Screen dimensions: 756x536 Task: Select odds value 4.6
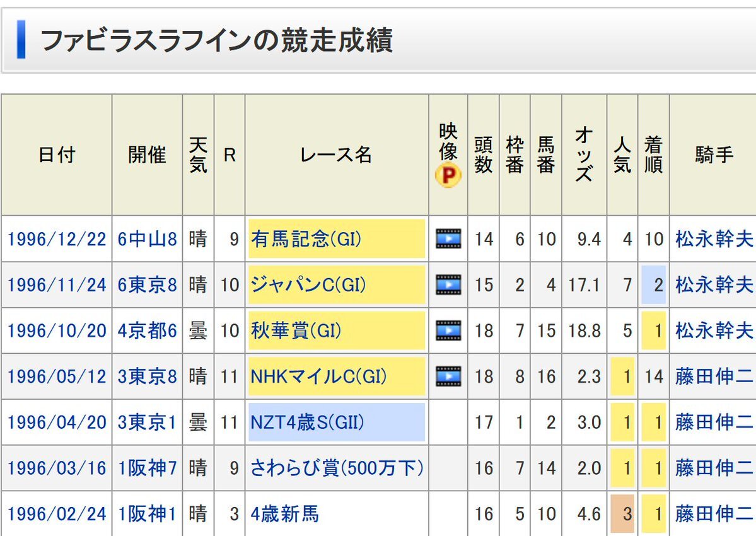589,514
